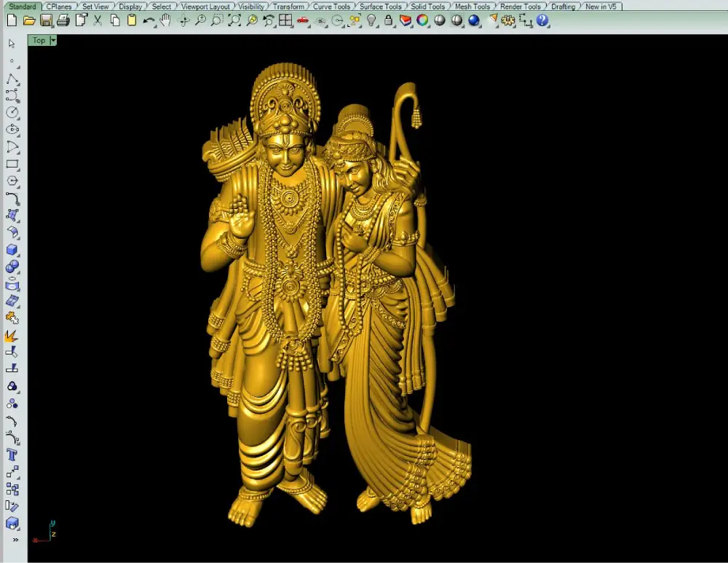728x563 pixels.
Task: Open the Solid Tools tab
Action: click(427, 7)
